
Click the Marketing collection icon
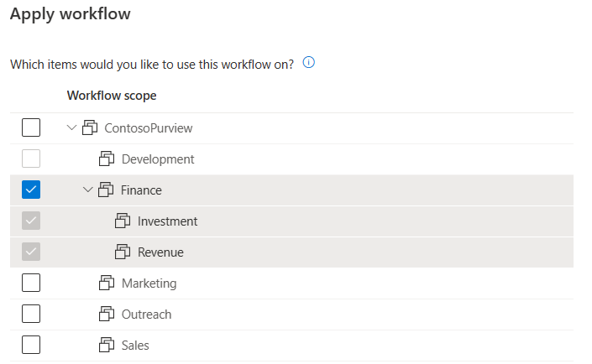click(x=107, y=283)
